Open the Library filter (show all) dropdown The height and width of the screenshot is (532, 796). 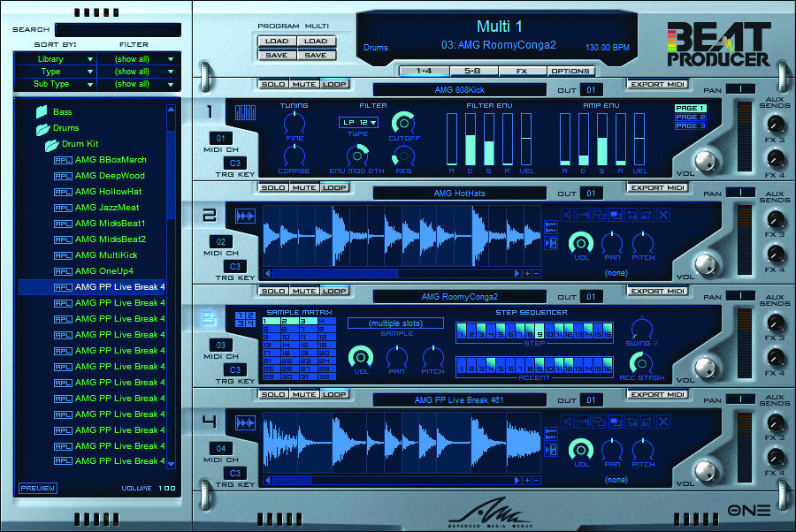pos(138,59)
